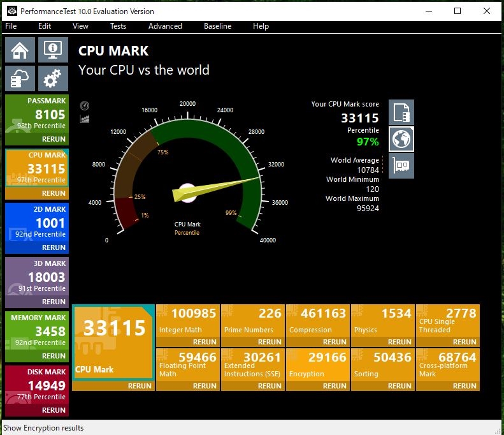The width and height of the screenshot is (504, 435).
Task: Select the Prime Numbers 226 result tile
Action: tap(253, 321)
